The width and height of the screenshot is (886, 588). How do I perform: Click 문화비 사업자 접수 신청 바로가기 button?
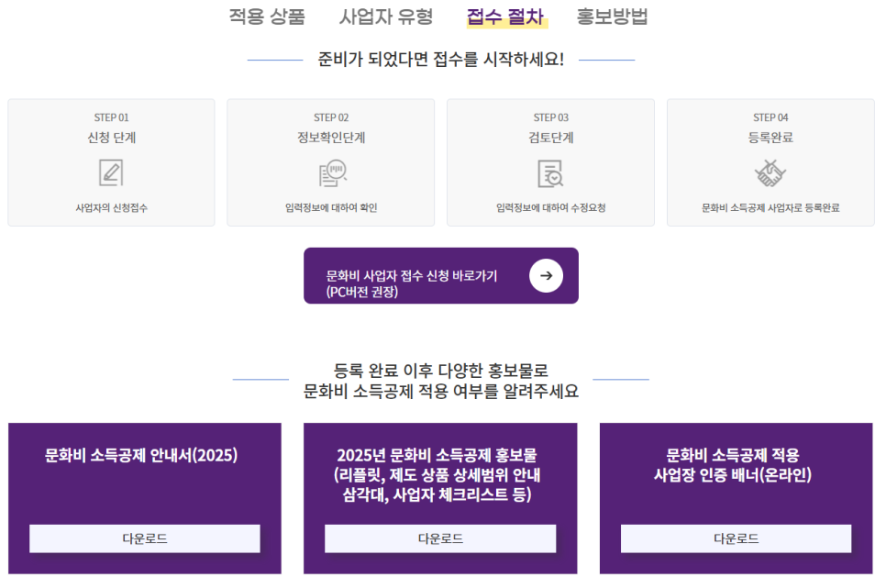point(441,275)
